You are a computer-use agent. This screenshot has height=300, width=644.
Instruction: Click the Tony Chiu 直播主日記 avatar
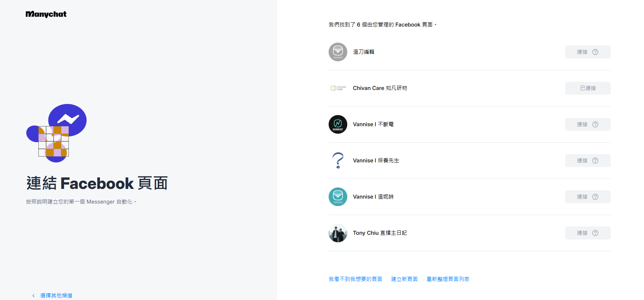tap(338, 233)
